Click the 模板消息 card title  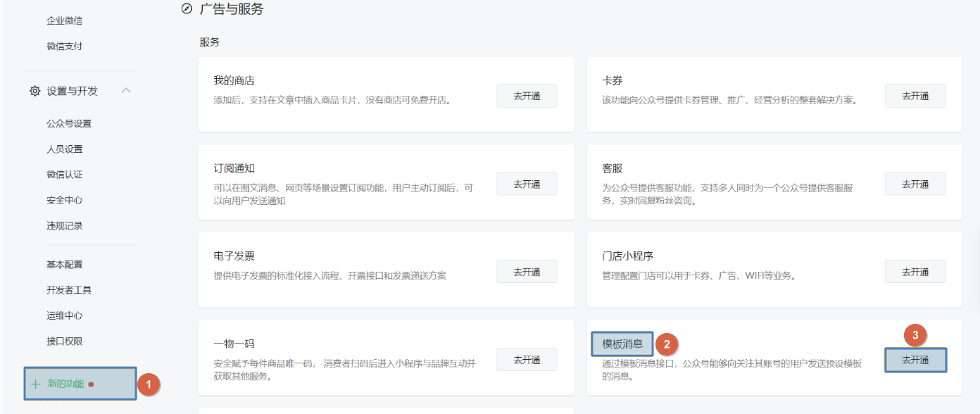pos(622,344)
